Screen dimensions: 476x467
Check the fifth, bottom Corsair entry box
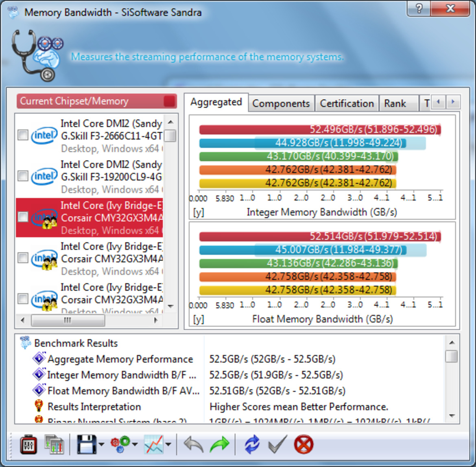point(23,299)
